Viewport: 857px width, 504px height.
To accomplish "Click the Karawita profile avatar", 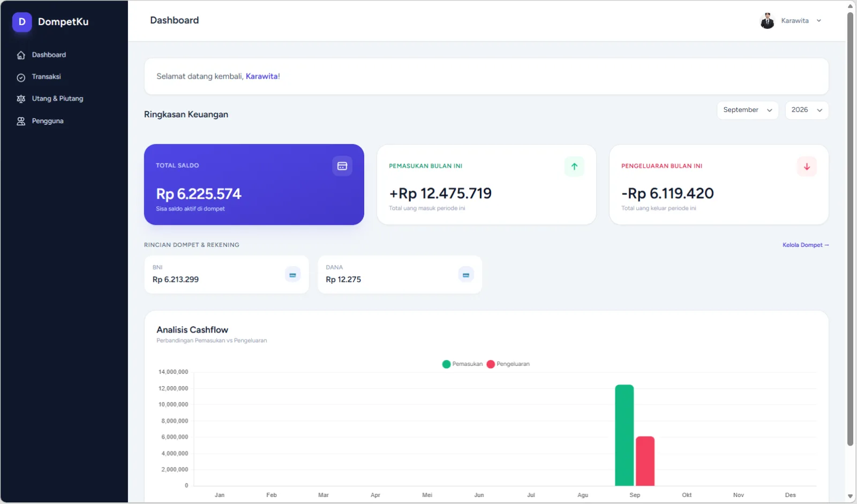I will point(767,21).
